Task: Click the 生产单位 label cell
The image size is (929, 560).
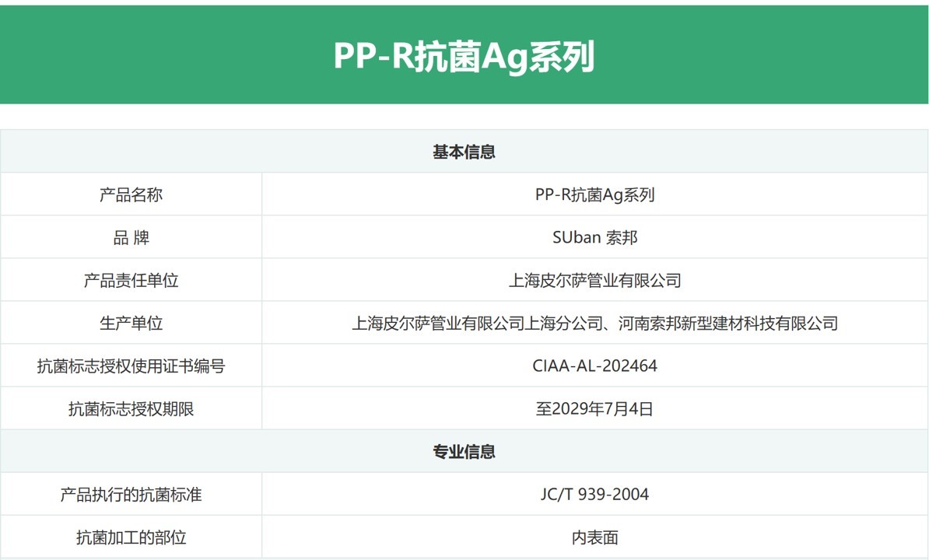Action: (131, 324)
